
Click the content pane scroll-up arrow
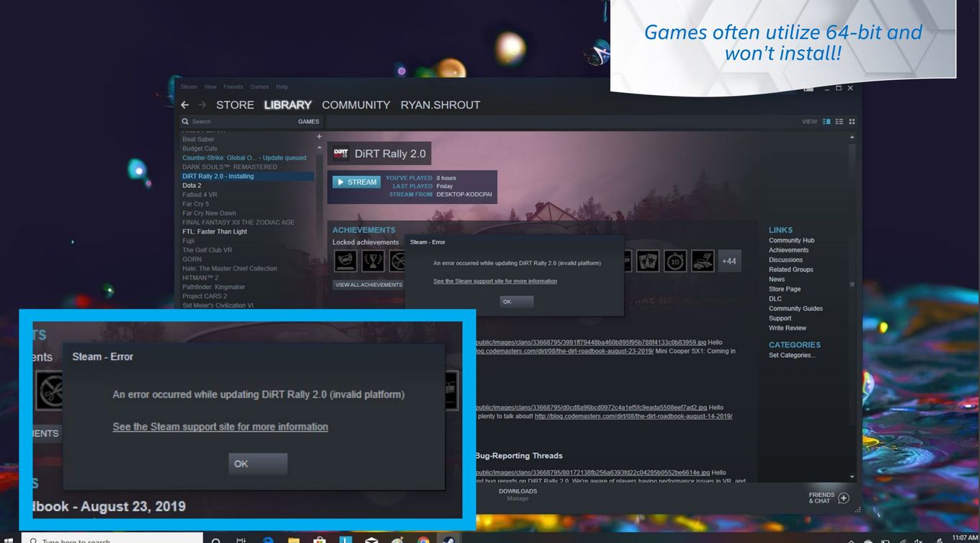click(x=852, y=137)
